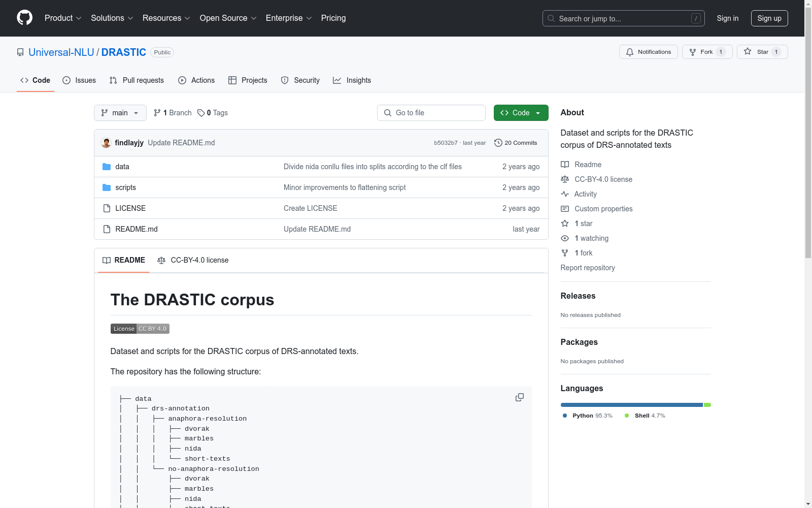Open the Actions tab
This screenshot has width=812, height=508.
[x=196, y=80]
